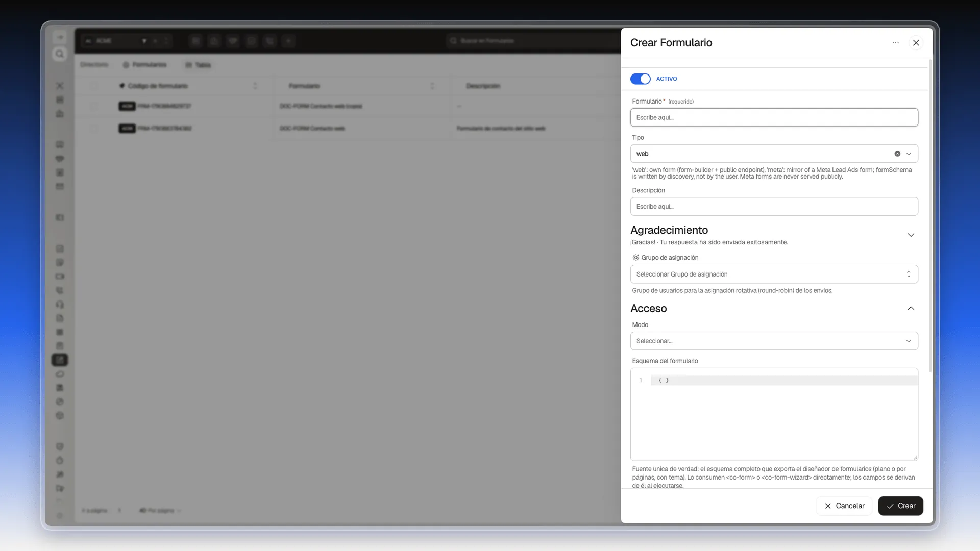Image resolution: width=980 pixels, height=551 pixels.
Task: Click the Agradecimiento section heading
Action: pos(669,230)
